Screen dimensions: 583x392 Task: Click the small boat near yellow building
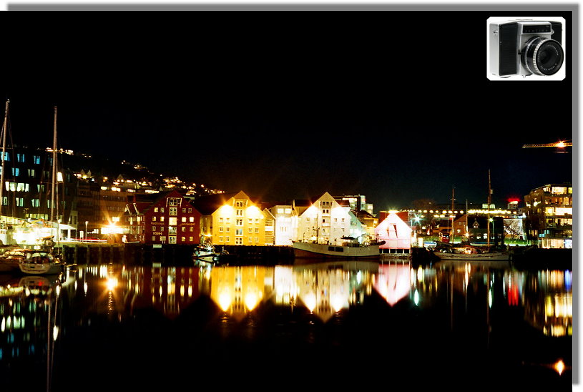[205, 252]
